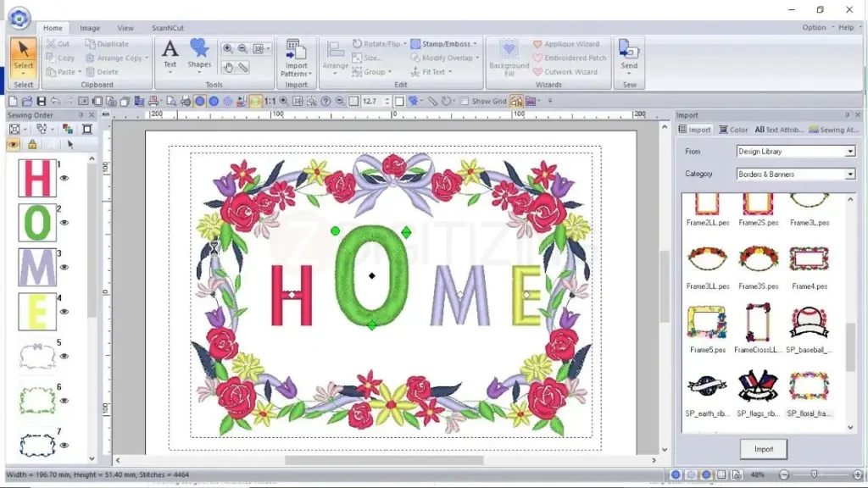Enable the Show Grid checkbox
This screenshot has width=868, height=488.
coord(464,101)
